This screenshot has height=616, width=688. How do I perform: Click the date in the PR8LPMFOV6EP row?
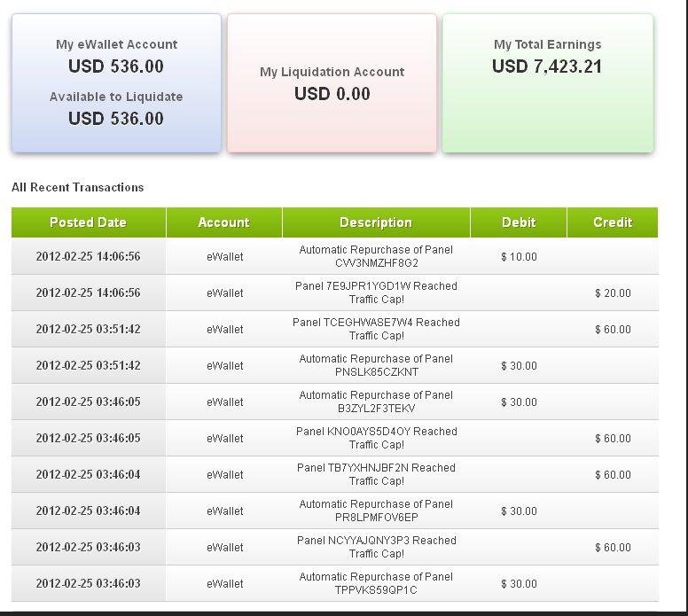tap(88, 511)
